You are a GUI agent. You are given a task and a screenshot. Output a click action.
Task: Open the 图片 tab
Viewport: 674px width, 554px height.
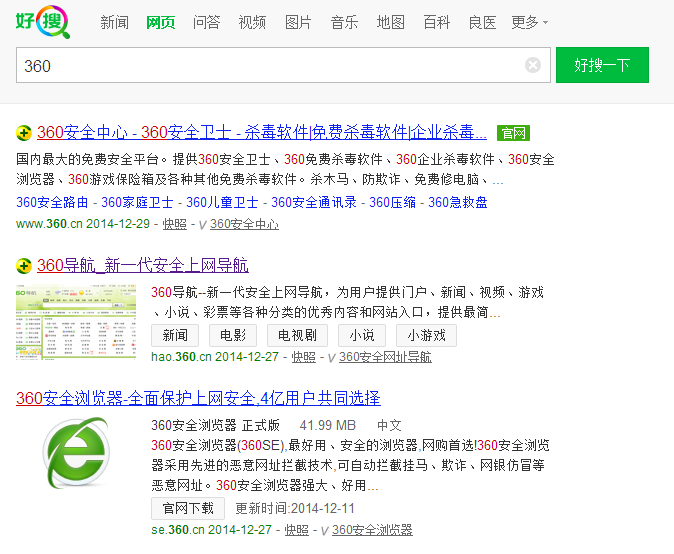pyautogui.click(x=298, y=22)
